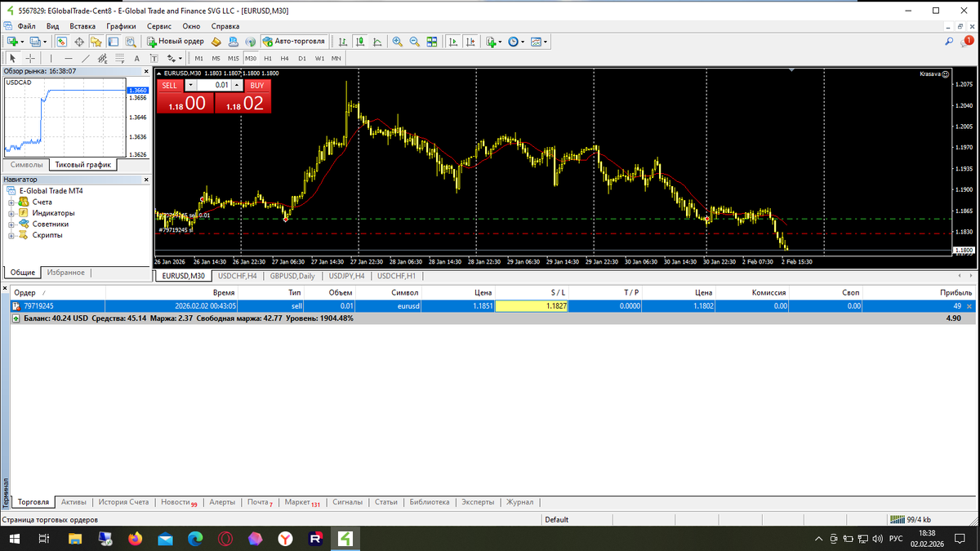
Task: Toggle the Terminal window icon
Action: (114, 41)
